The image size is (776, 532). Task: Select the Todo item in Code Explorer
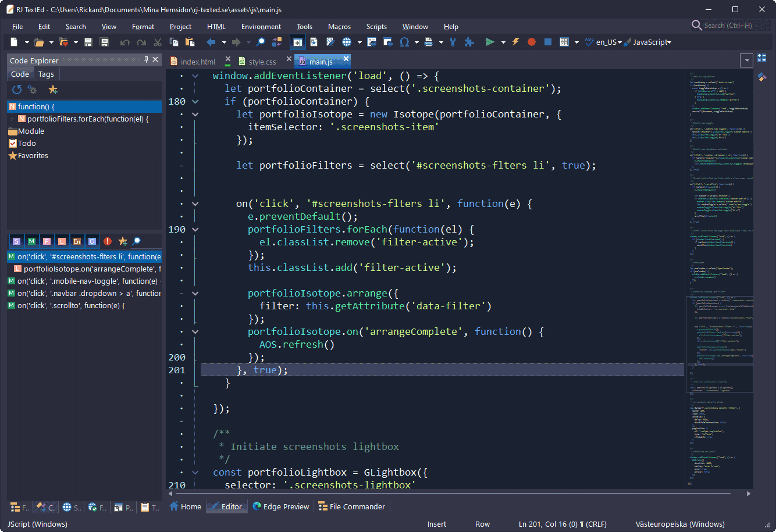pos(27,143)
